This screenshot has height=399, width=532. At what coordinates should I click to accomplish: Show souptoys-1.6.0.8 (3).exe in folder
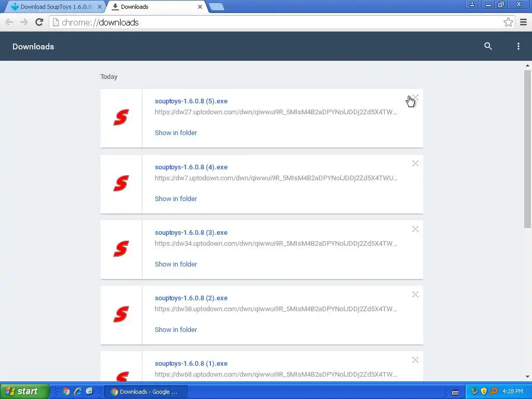[x=176, y=264]
